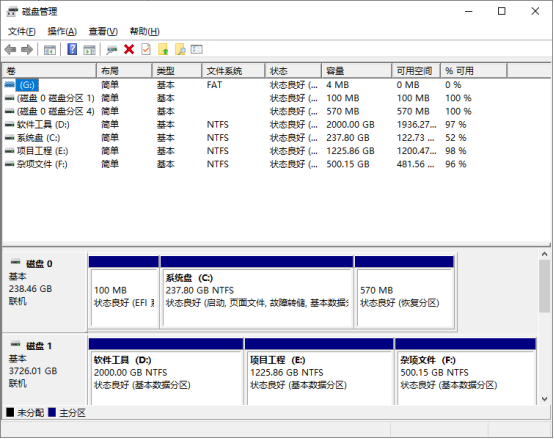This screenshot has width=554, height=439.
Task: Select the 100 MB EFI partition block
Action: coord(124,292)
